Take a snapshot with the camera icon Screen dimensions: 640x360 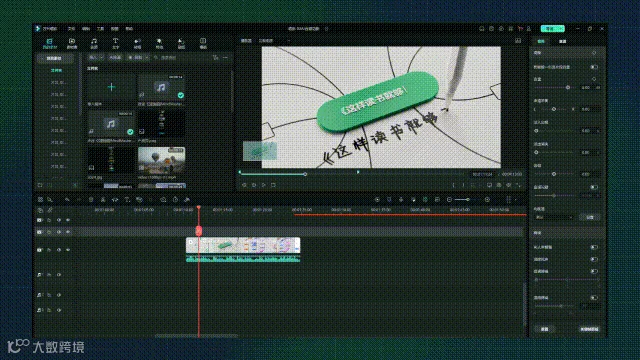(499, 185)
